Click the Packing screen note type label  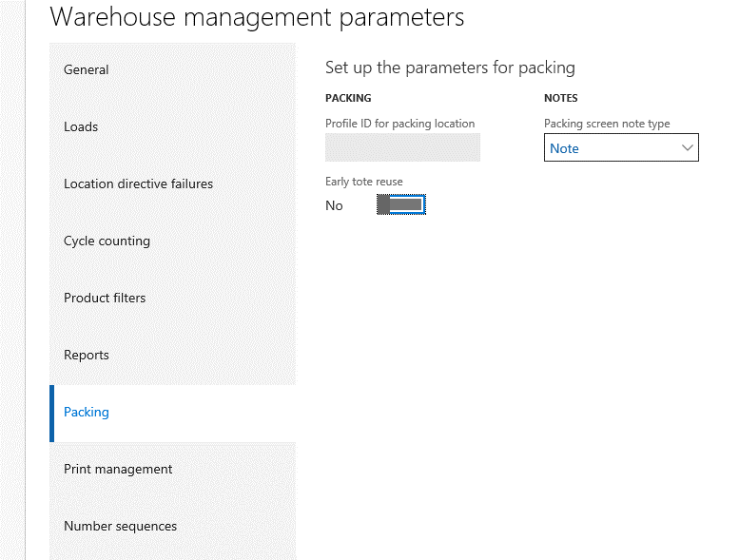[x=607, y=124]
